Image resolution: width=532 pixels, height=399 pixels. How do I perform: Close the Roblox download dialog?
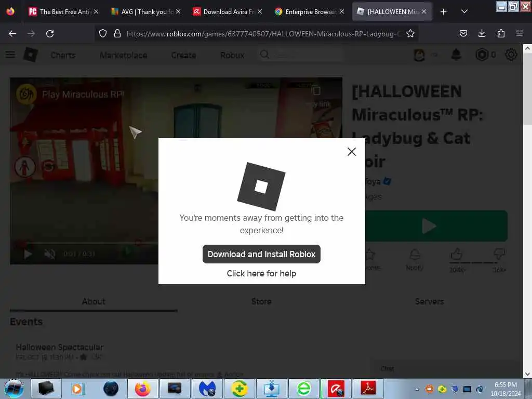352,152
